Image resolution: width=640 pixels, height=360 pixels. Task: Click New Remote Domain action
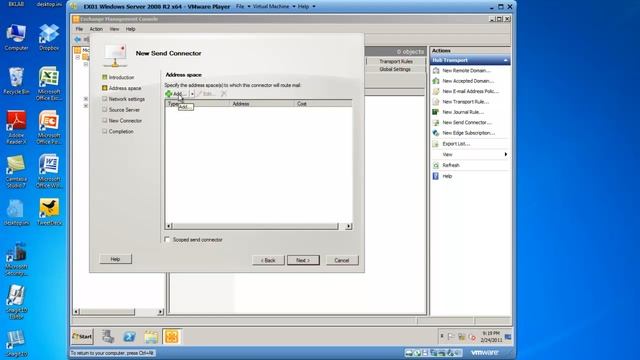point(466,71)
